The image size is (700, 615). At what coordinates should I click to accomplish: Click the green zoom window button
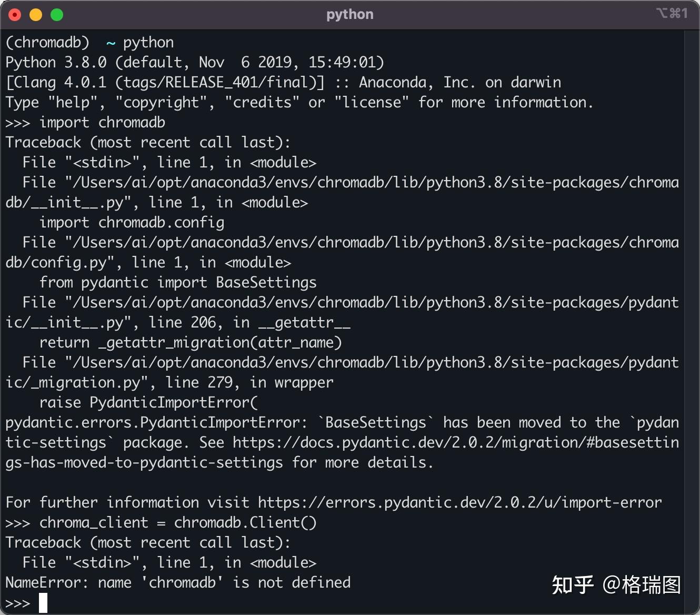coord(57,15)
